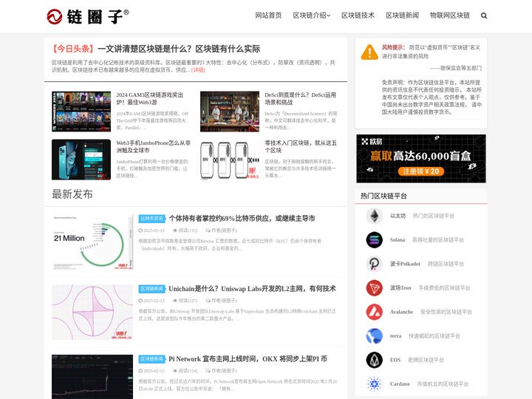
Task: Open 零技术入门区块链 article title
Action: click(x=301, y=146)
